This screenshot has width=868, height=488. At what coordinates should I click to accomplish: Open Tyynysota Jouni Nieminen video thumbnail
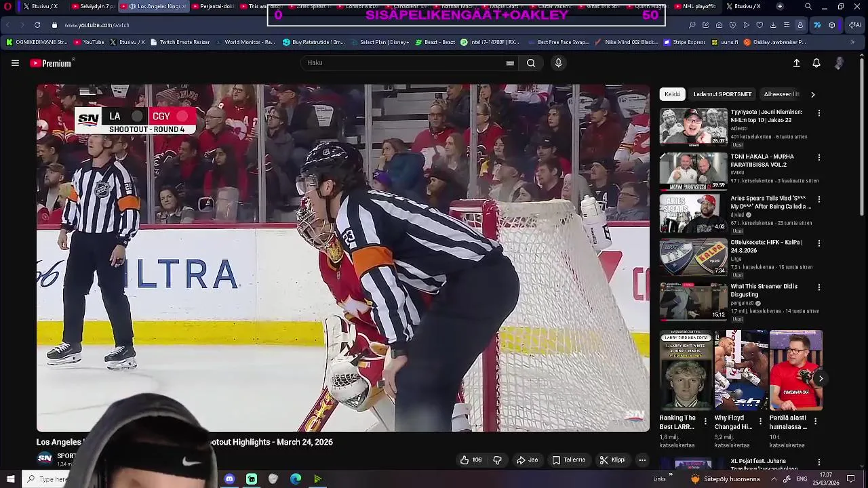[x=693, y=127]
